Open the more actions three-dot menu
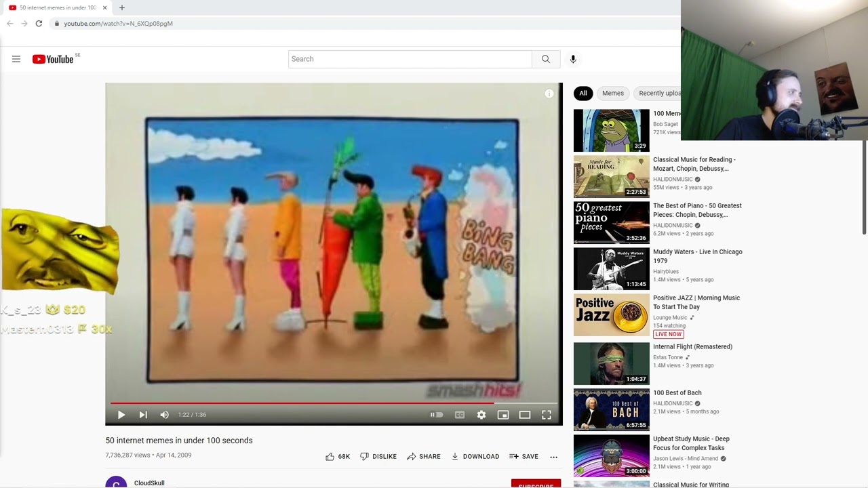 [554, 457]
